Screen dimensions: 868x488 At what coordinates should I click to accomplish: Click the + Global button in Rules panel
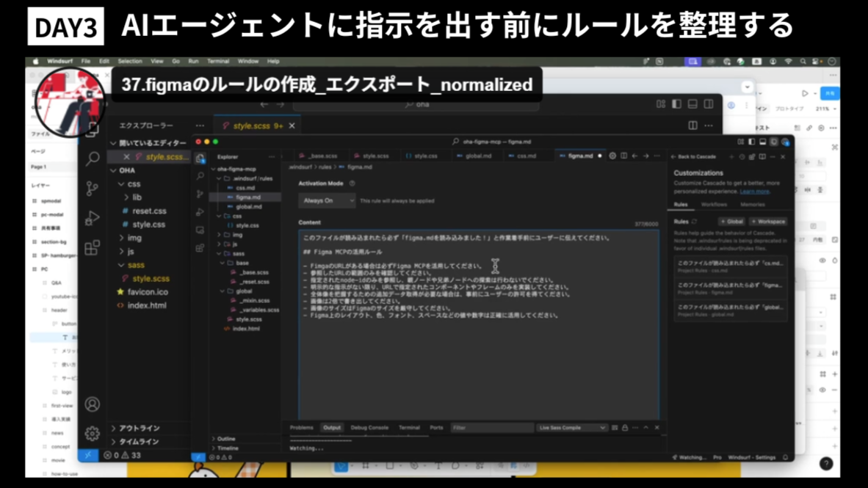pyautogui.click(x=731, y=222)
